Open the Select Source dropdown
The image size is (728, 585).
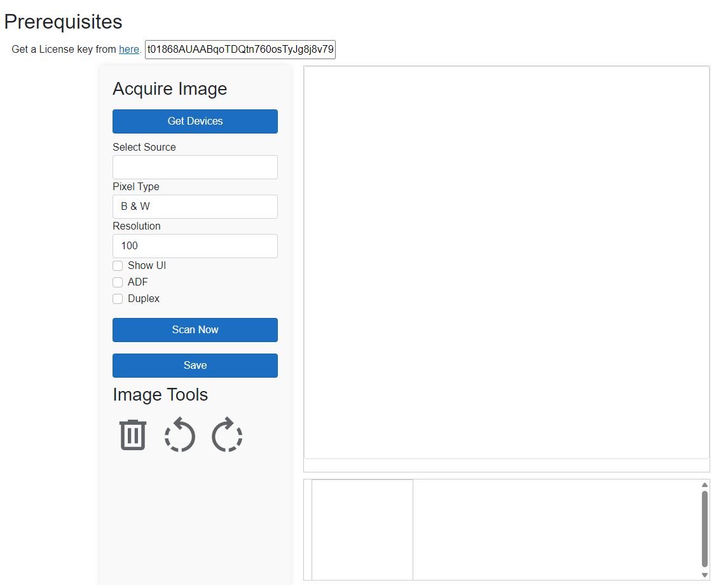(195, 167)
